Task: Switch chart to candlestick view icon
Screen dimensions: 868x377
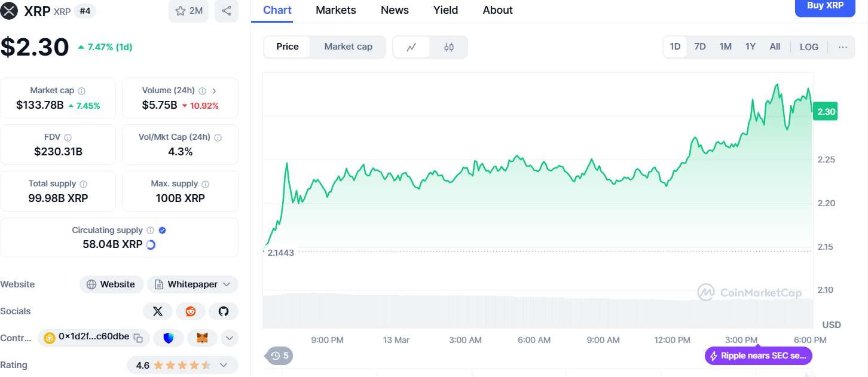Action: 449,47
